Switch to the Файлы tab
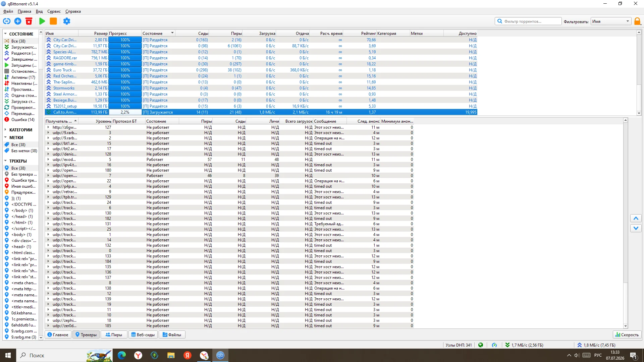This screenshot has height=362, width=644. pyautogui.click(x=172, y=335)
